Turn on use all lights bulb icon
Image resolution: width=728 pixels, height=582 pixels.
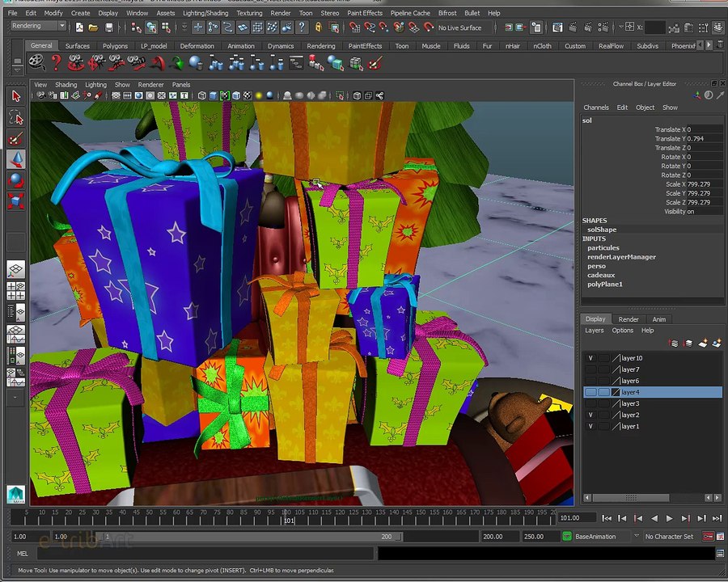pos(259,96)
